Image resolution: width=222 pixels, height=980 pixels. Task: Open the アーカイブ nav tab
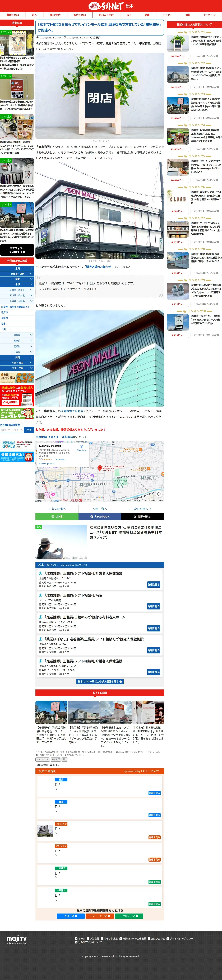(209, 15)
